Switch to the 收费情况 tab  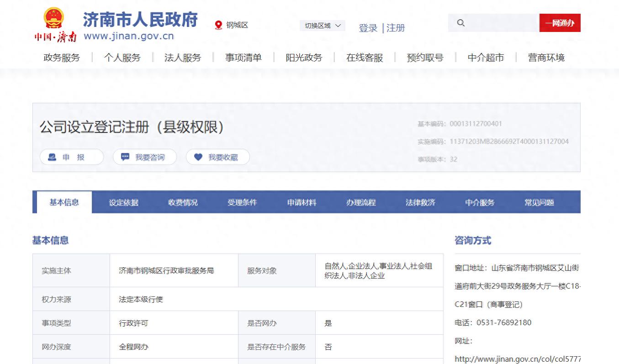click(x=183, y=202)
